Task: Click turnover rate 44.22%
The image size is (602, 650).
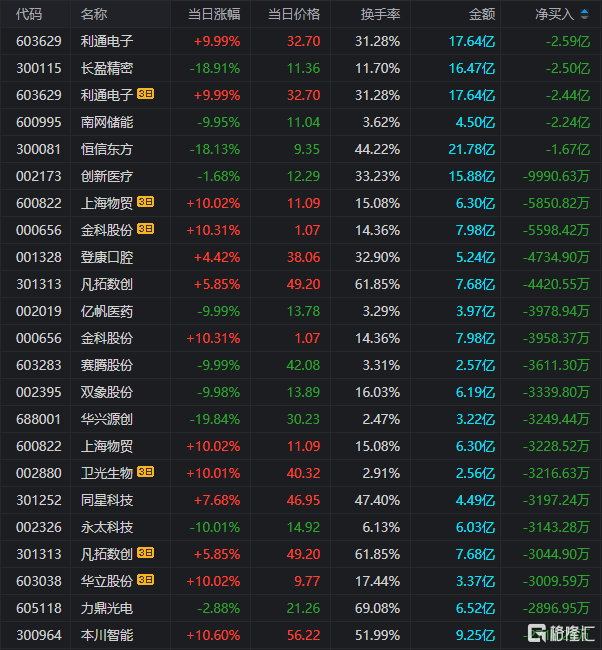Action: coord(377,149)
